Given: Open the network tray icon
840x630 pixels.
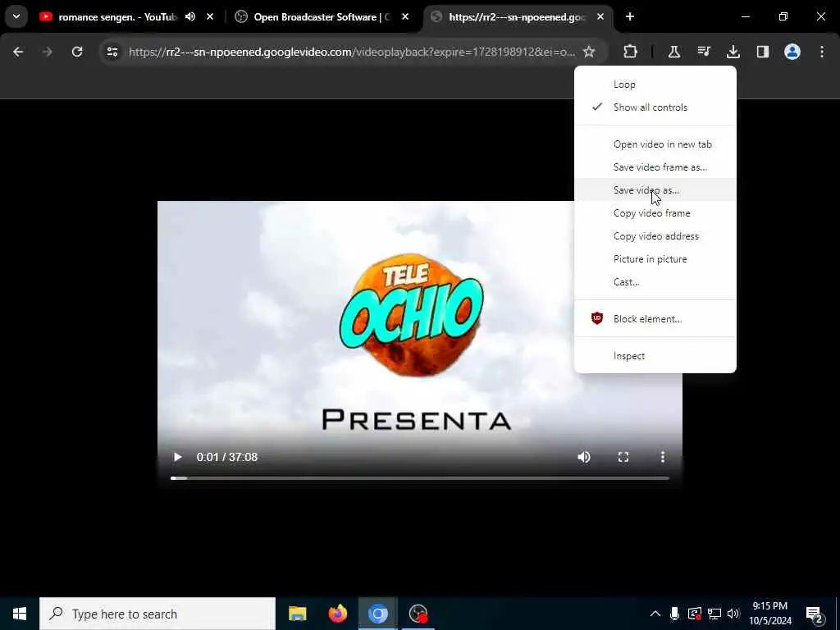Looking at the screenshot, I should 714,614.
